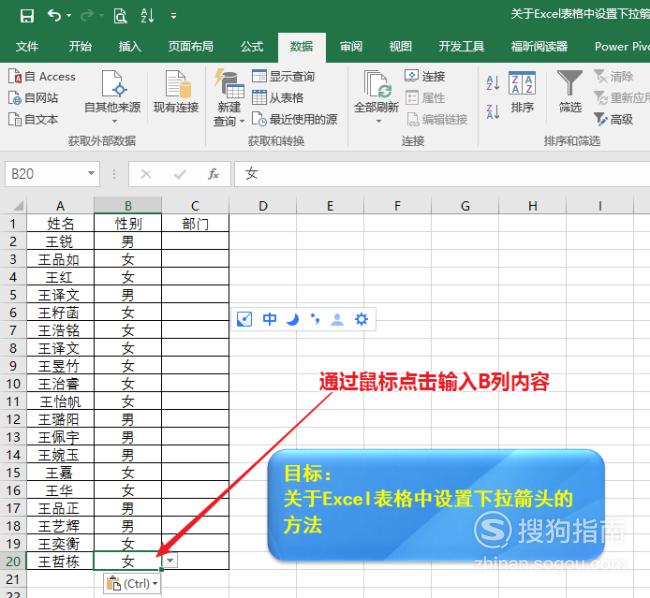Click cell A20 containing 王哲栋
The width and height of the screenshot is (650, 598).
pyautogui.click(x=61, y=561)
